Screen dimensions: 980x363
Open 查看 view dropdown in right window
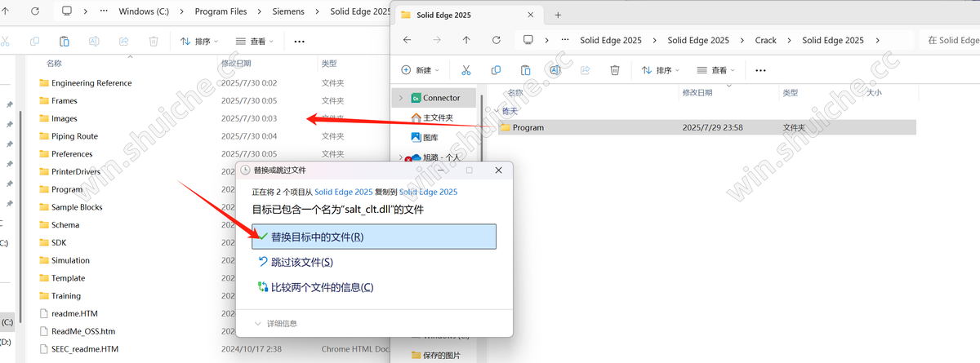[716, 70]
